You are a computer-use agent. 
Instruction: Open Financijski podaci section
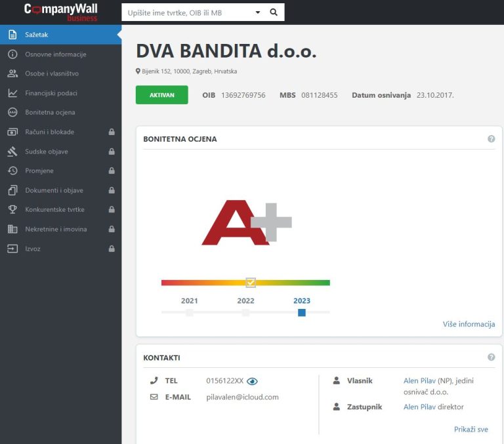click(x=61, y=93)
